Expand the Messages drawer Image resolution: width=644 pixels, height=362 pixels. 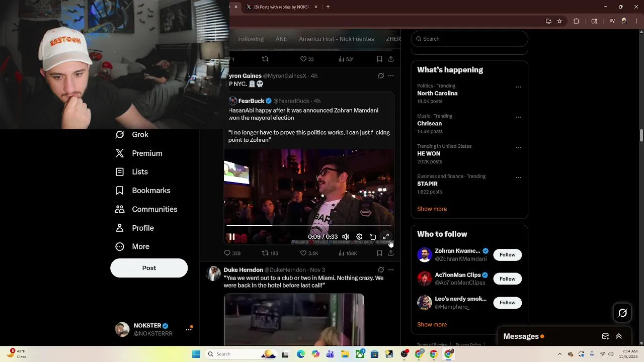(619, 336)
